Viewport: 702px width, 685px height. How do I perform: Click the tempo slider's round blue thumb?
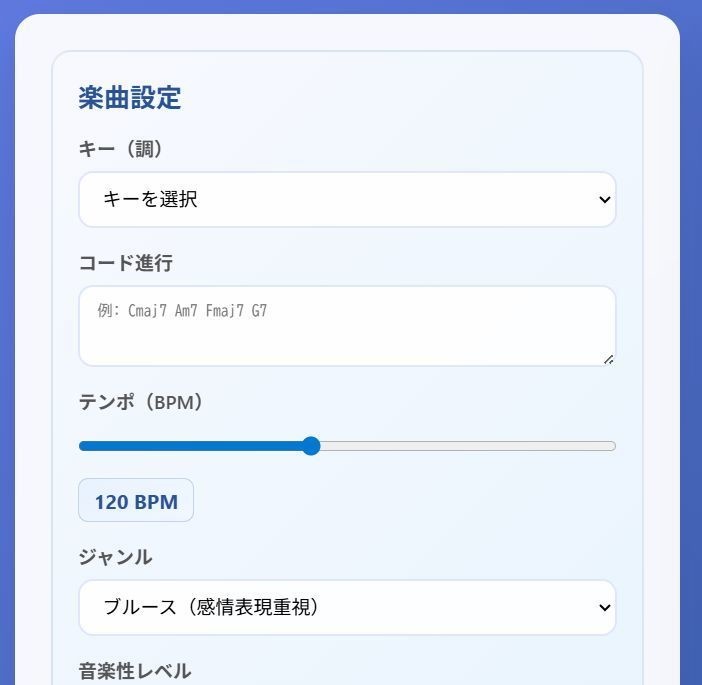(311, 446)
